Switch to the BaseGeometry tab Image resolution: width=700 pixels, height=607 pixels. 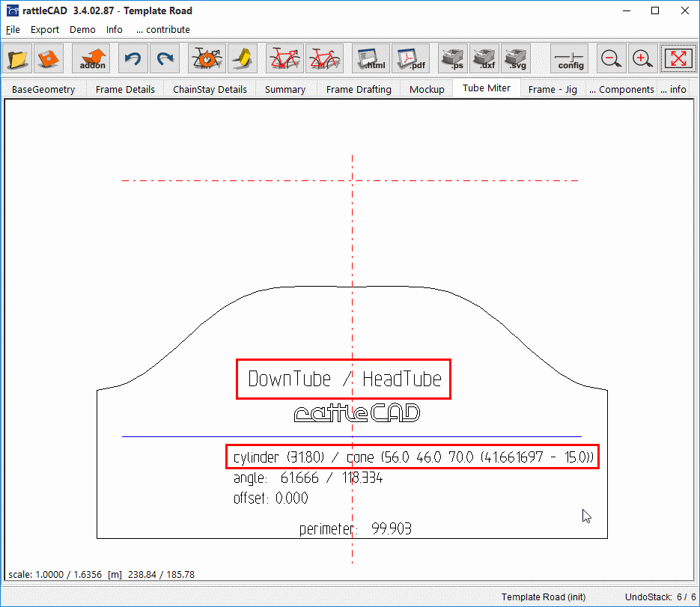43,89
